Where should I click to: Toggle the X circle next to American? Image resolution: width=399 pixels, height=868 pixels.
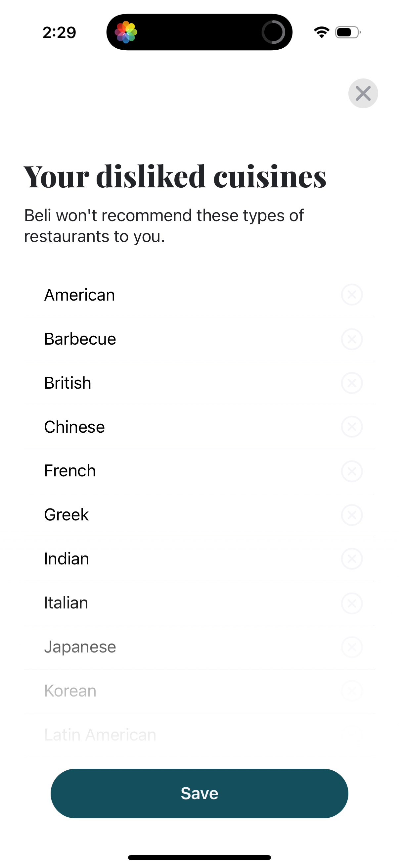tap(352, 295)
